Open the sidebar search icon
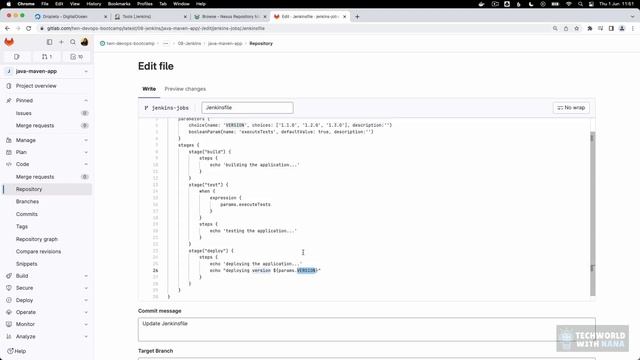The width and height of the screenshot is (640, 360). click(x=73, y=42)
